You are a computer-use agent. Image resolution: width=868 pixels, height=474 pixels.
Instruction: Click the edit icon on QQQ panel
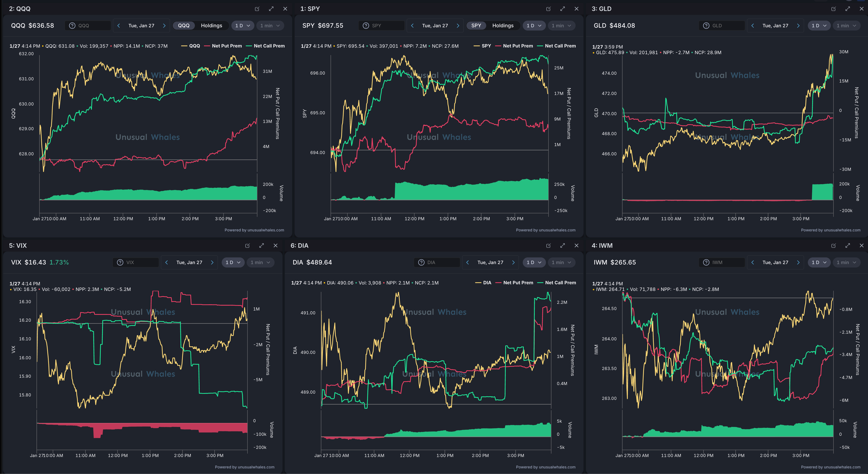[257, 9]
